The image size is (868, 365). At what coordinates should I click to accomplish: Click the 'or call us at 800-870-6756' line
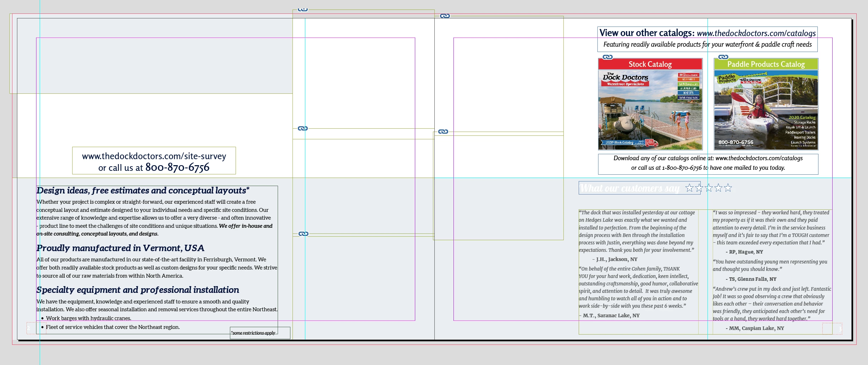154,167
